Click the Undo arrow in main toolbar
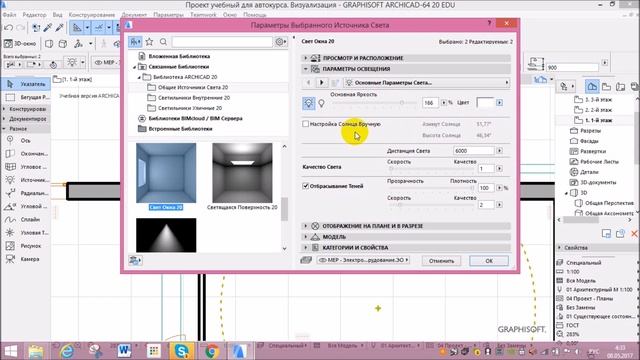The width and height of the screenshot is (640, 360). click(x=8, y=28)
